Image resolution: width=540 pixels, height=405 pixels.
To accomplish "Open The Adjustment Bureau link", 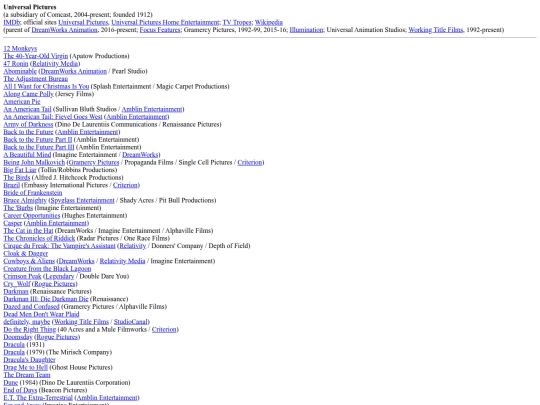I will tap(36, 79).
